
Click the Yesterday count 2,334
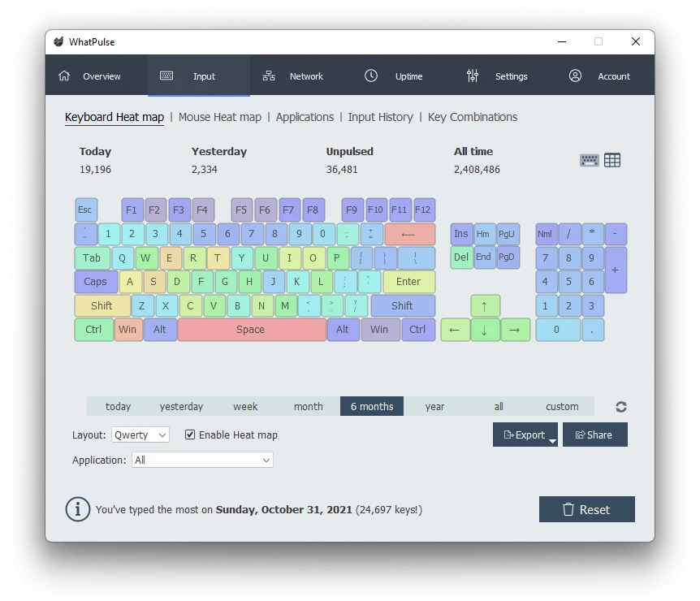click(205, 170)
